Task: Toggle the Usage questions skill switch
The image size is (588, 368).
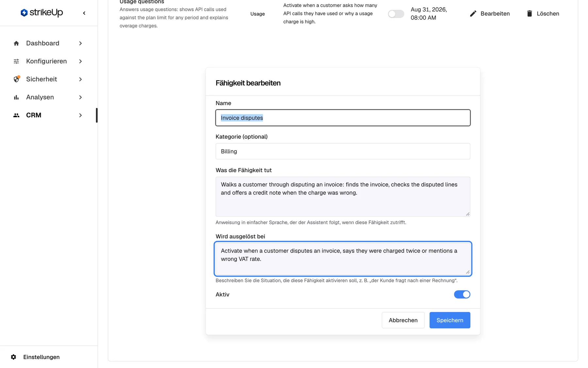Action: (396, 14)
